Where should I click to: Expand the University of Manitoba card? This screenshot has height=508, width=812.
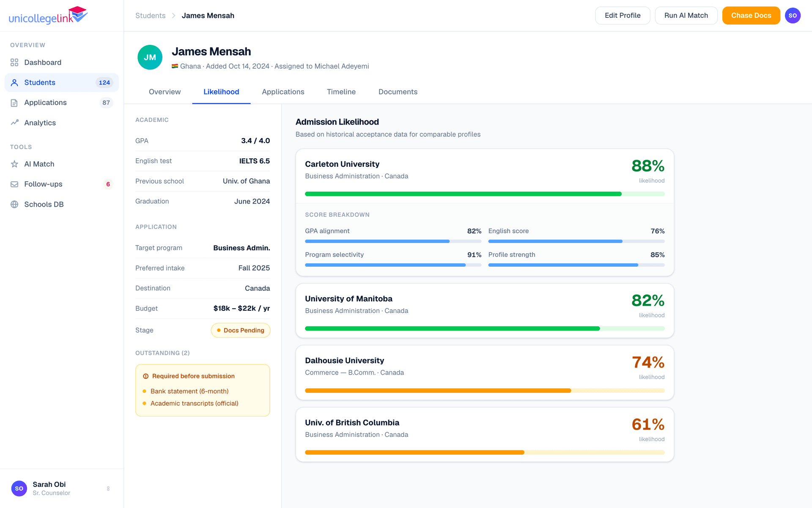[485, 311]
